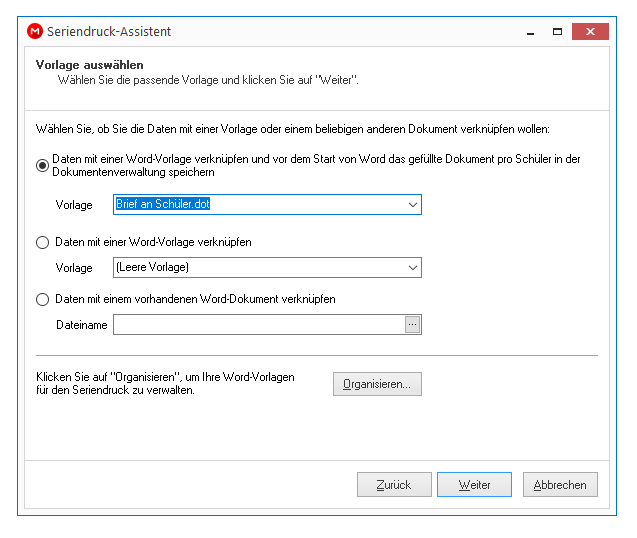637x538 pixels.
Task: Go back with the 'Zurück' button
Action: click(x=394, y=484)
